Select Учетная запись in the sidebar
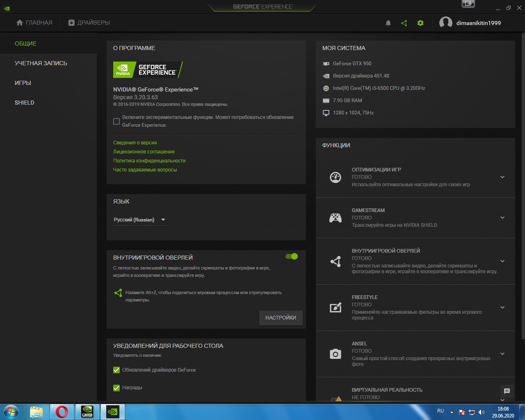The height and width of the screenshot is (420, 525). [41, 63]
